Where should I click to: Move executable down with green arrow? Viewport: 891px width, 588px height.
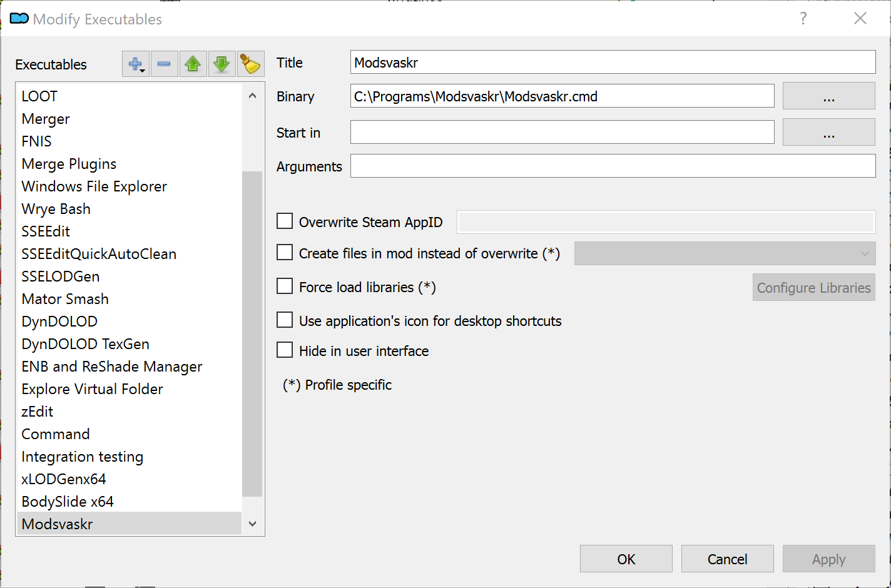click(221, 64)
